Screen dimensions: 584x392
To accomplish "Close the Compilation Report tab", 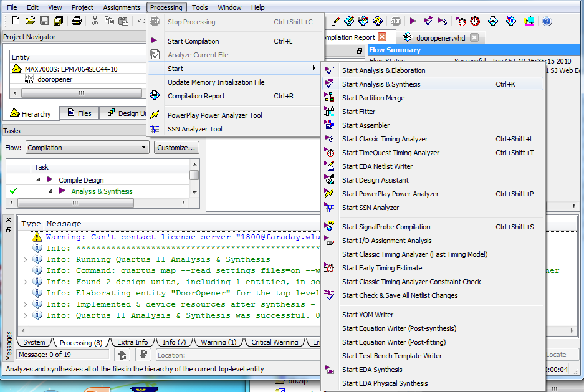I will 382,37.
